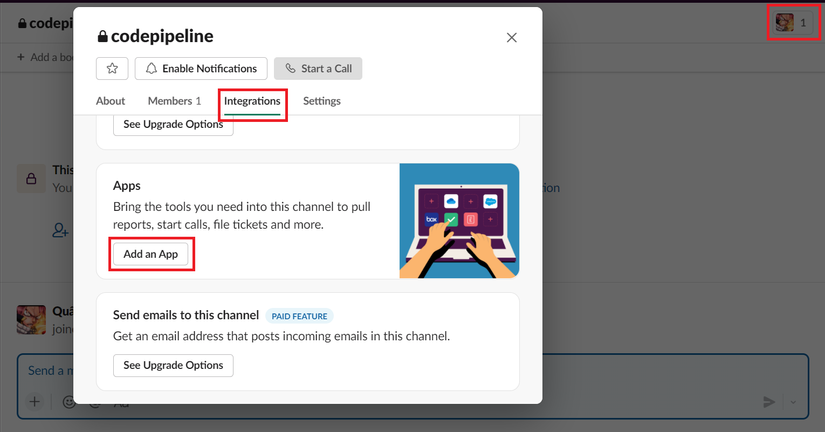Select the Integrations tab
825x432 pixels.
252,101
